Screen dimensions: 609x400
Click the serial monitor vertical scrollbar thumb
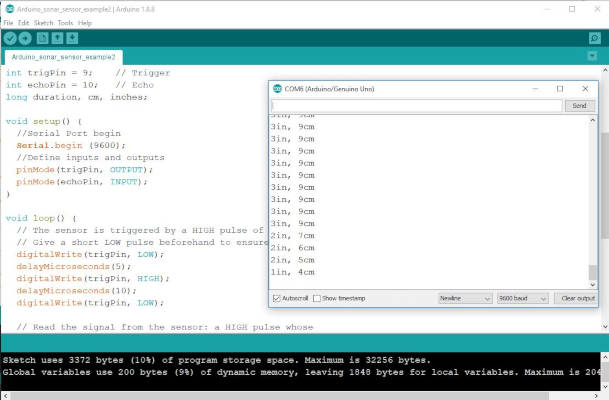[592, 272]
